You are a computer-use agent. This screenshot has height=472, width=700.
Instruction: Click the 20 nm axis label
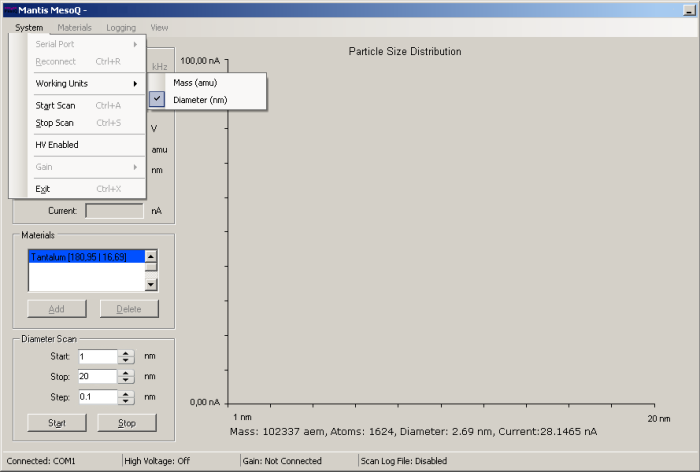pos(659,419)
